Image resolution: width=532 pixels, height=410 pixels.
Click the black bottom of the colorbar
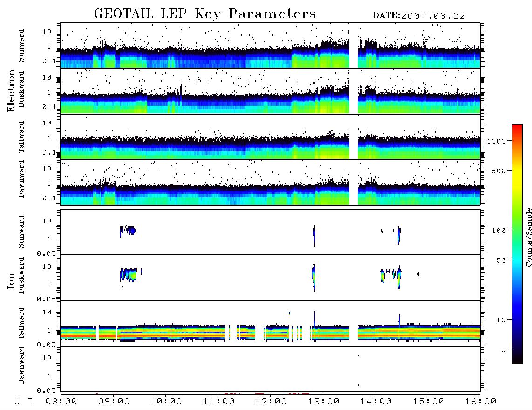(x=517, y=359)
